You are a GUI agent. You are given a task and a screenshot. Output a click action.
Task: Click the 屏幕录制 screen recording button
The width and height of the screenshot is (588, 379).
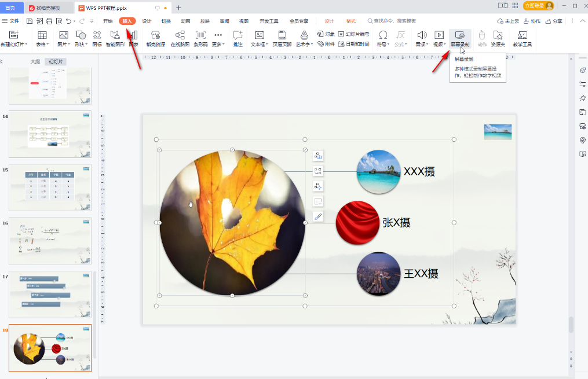pos(460,38)
